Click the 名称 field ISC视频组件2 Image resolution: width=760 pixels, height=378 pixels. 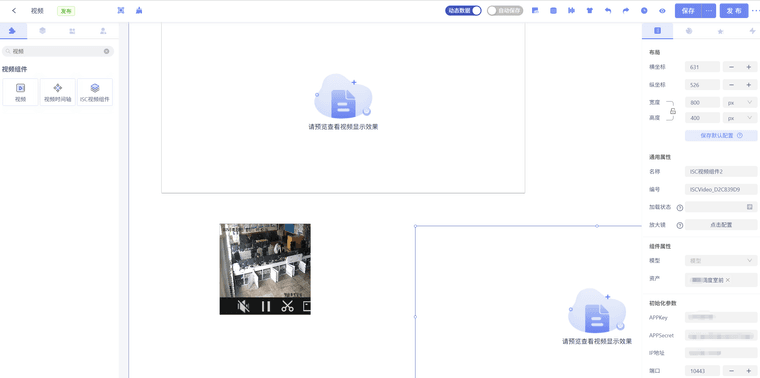coord(721,171)
